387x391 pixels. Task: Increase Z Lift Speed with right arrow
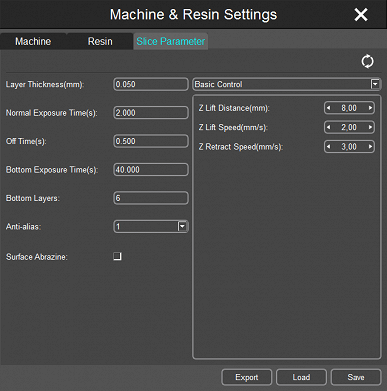point(370,127)
